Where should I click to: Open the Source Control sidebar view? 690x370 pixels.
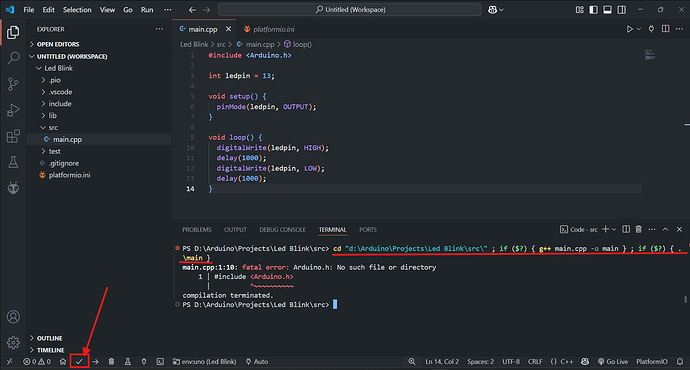tap(13, 84)
